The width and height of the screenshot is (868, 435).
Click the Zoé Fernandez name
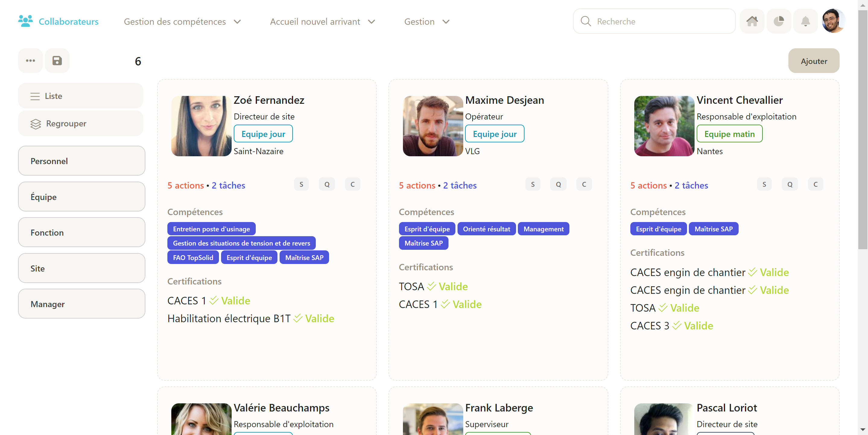pos(269,100)
